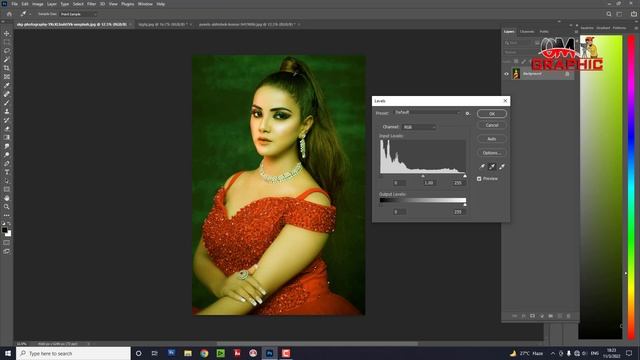Click Cancel in the Levels dialog

click(x=492, y=125)
